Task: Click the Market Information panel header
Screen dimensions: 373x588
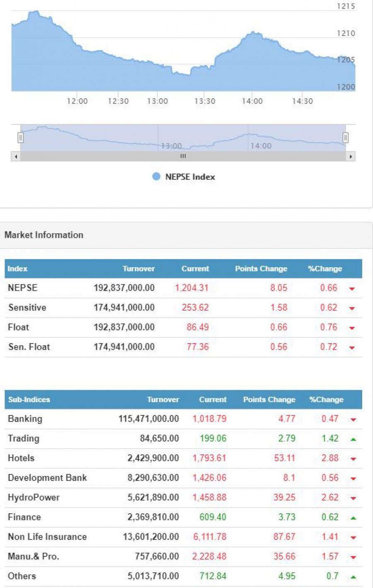Action: click(44, 235)
